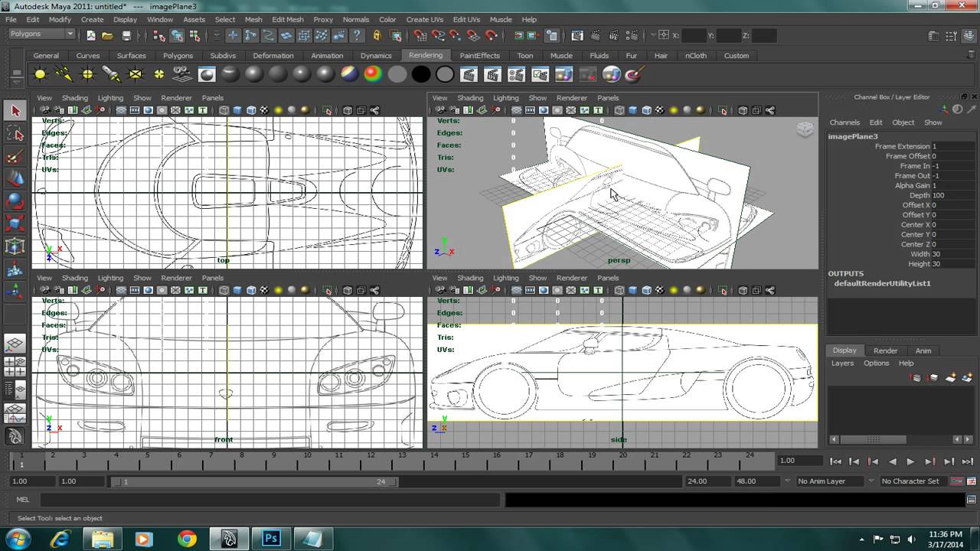The image size is (980, 551).
Task: Open Shading menu in top viewport
Action: 75,98
